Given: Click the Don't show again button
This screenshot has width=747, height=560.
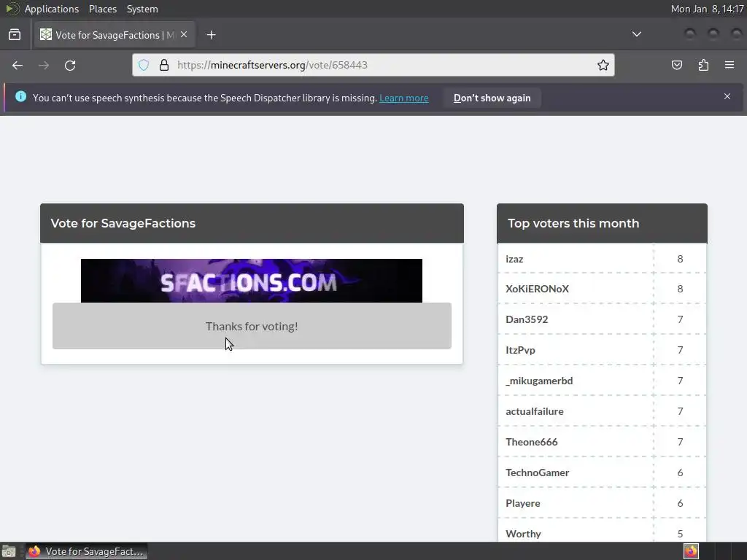Looking at the screenshot, I should tap(492, 98).
